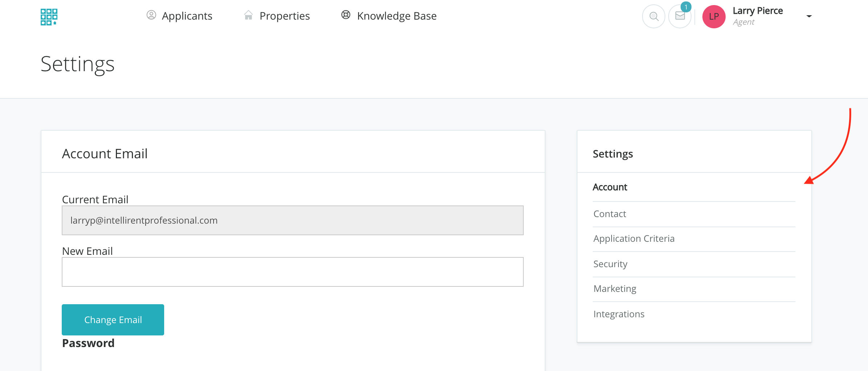Expand the Larry Pierce account dropdown arrow
The width and height of the screenshot is (868, 371).
[x=809, y=16]
